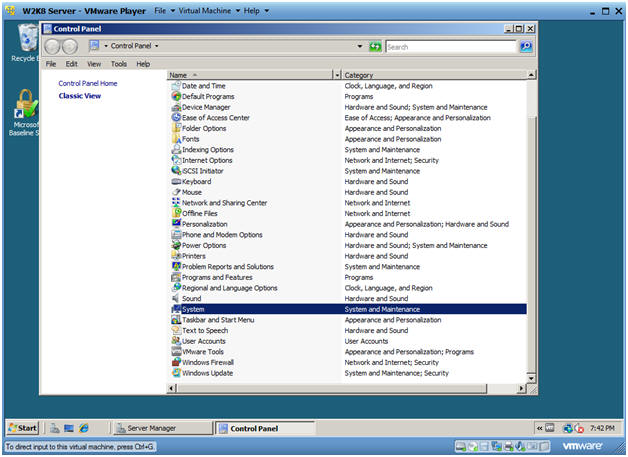Open the Control Panel File menu
The width and height of the screenshot is (628, 457).
[51, 64]
